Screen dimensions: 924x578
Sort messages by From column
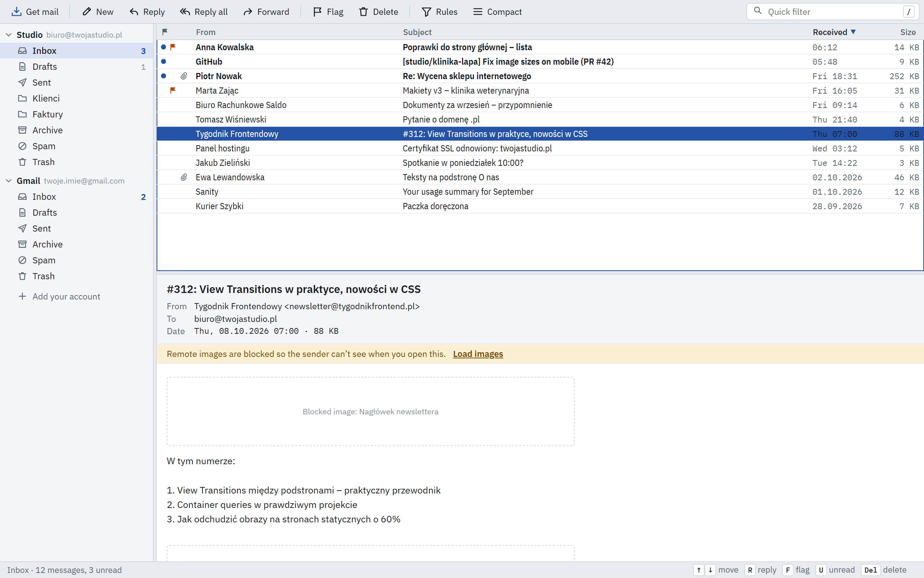(x=205, y=32)
